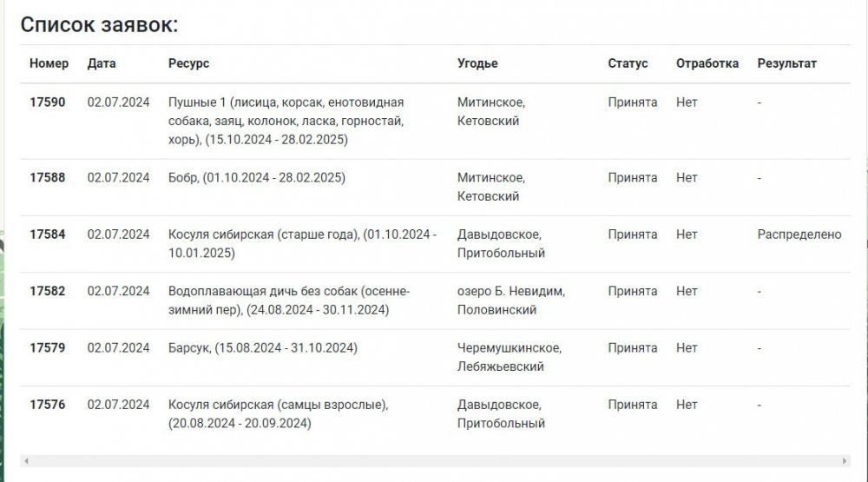The width and height of the screenshot is (868, 482).
Task: Click the Отработка column header
Action: pos(707,63)
